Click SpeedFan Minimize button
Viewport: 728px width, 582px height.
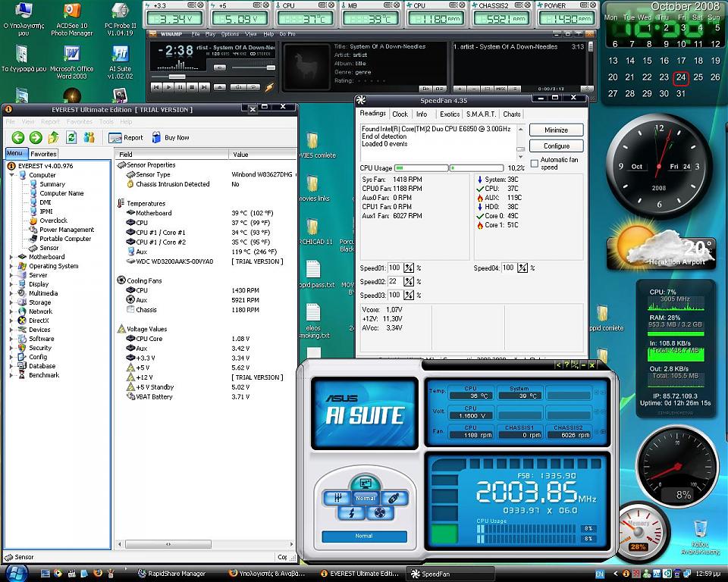pos(556,130)
